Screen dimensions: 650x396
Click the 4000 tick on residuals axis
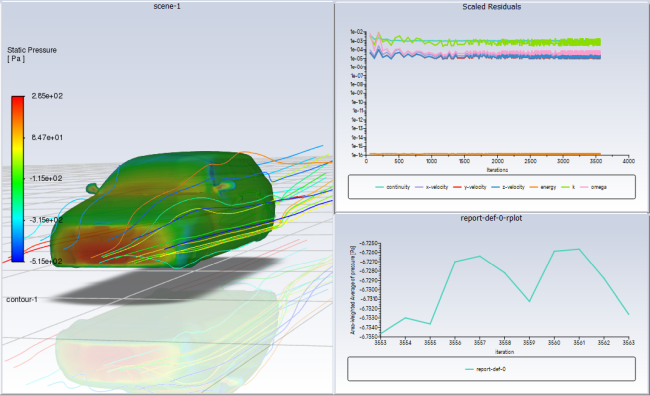tap(628, 161)
